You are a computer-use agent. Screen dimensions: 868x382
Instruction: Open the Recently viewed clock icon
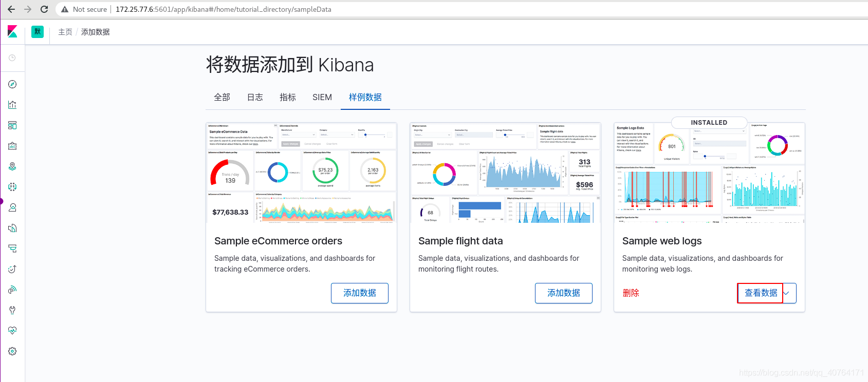(12, 58)
